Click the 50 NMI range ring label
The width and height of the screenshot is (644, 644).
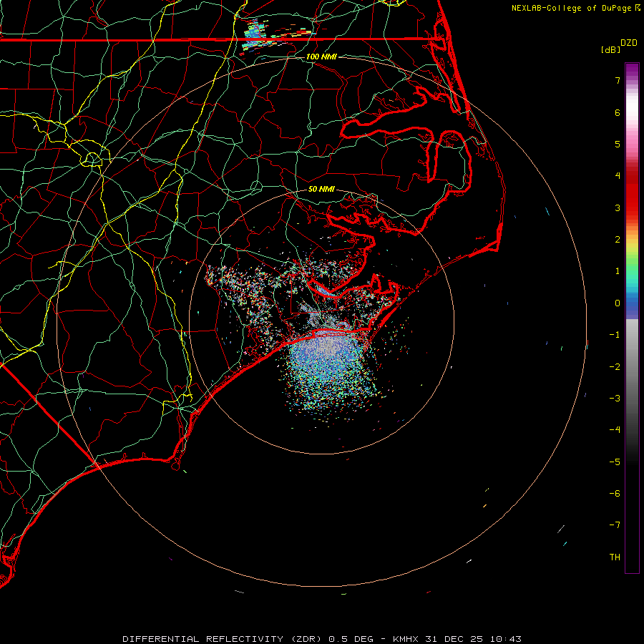[x=321, y=190]
